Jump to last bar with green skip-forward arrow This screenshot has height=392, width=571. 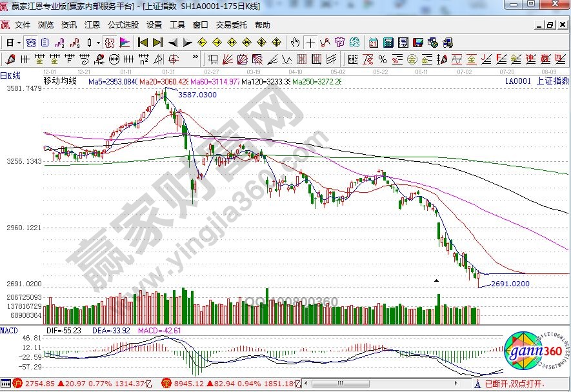[157, 43]
